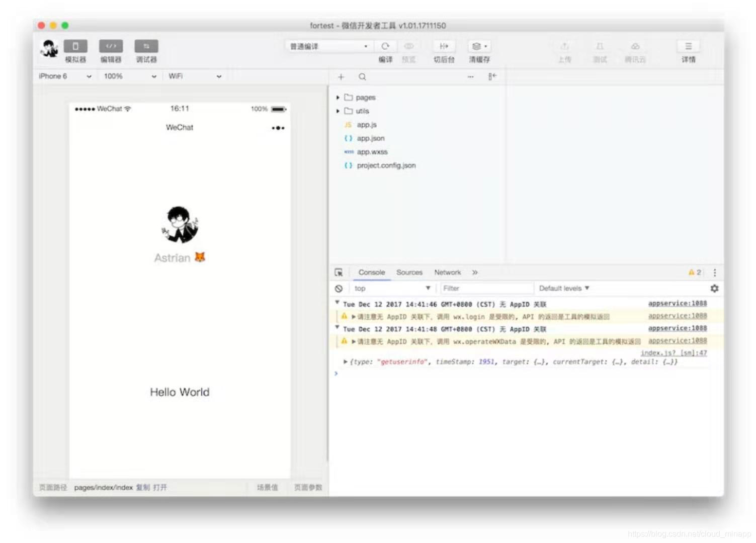
Task: Show more devtools tabs chevron
Action: tap(475, 273)
